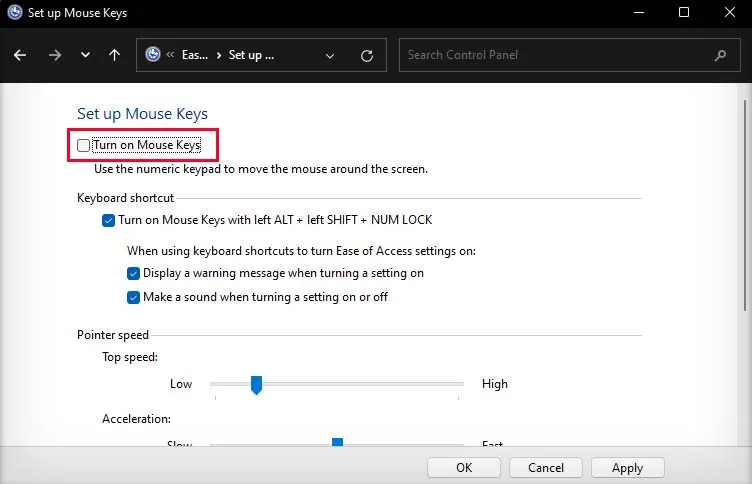Enable the Turn on Mouse Keys checkbox
The image size is (752, 484).
coord(84,146)
